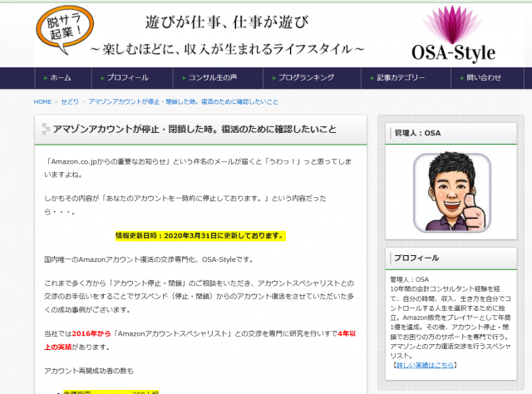
Task: Click the green arrow beside ホーム
Action: tap(46, 78)
